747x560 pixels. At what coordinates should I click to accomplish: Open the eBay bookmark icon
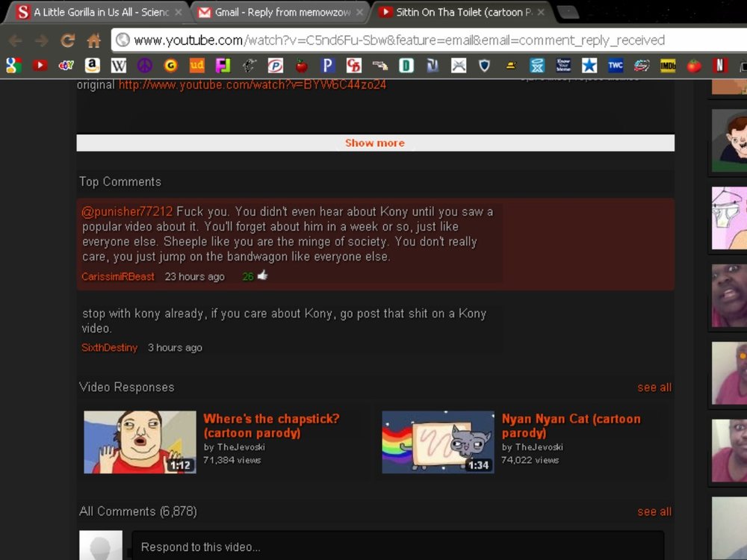pyautogui.click(x=66, y=65)
